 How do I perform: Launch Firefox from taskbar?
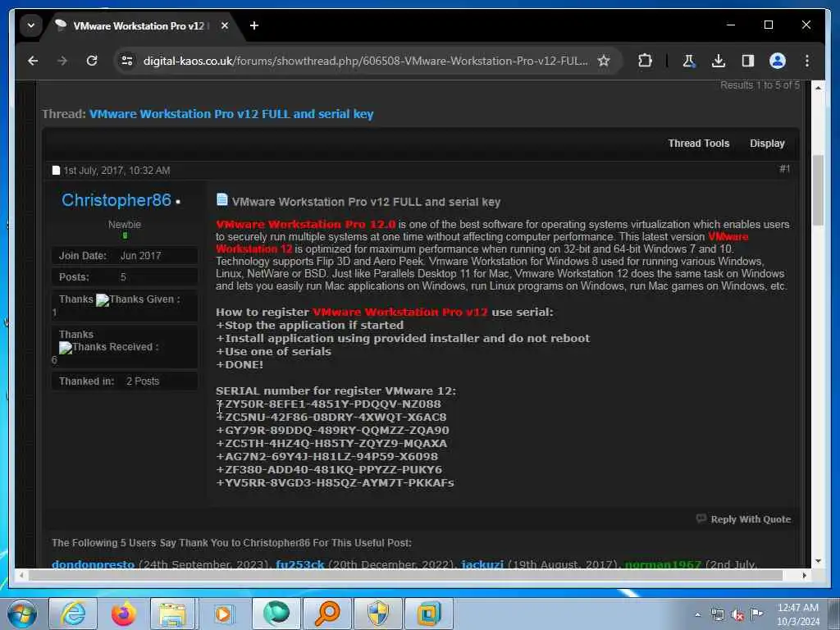[123, 614]
